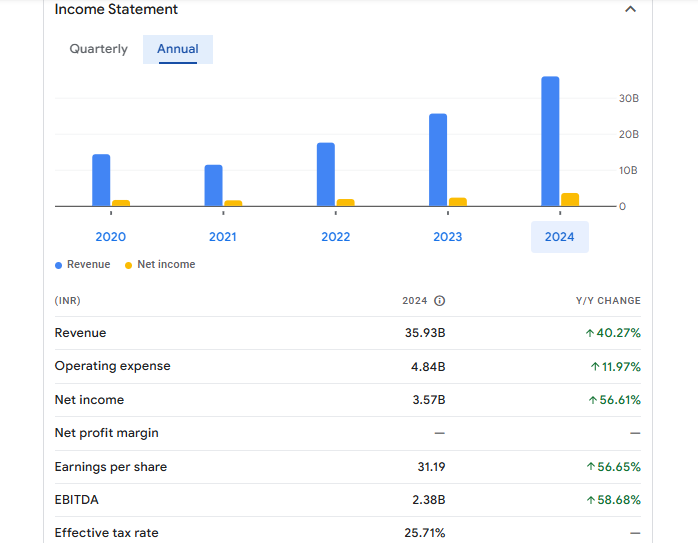Select the 2020 year label
The width and height of the screenshot is (698, 543).
[x=110, y=237]
